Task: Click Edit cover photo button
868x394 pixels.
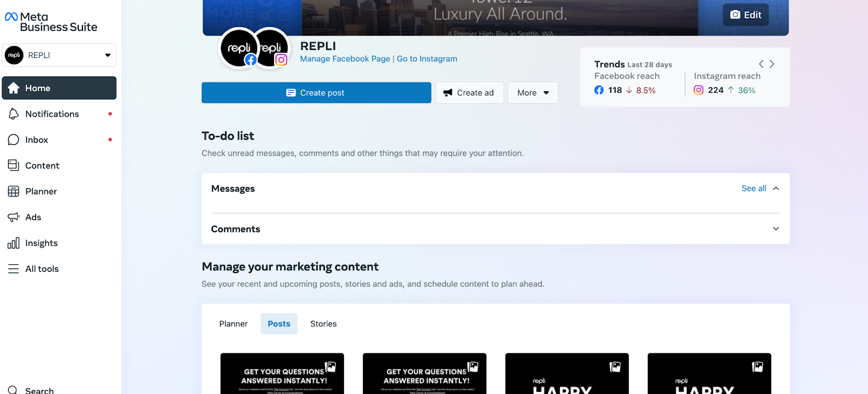Action: [x=745, y=15]
